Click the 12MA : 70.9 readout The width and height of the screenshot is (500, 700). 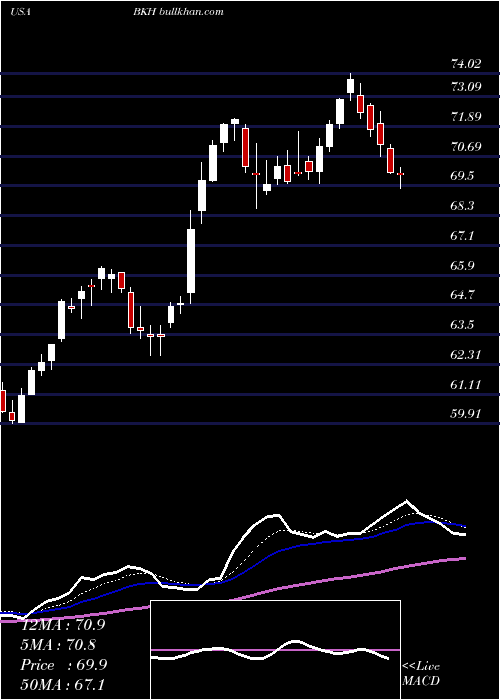coord(63,625)
